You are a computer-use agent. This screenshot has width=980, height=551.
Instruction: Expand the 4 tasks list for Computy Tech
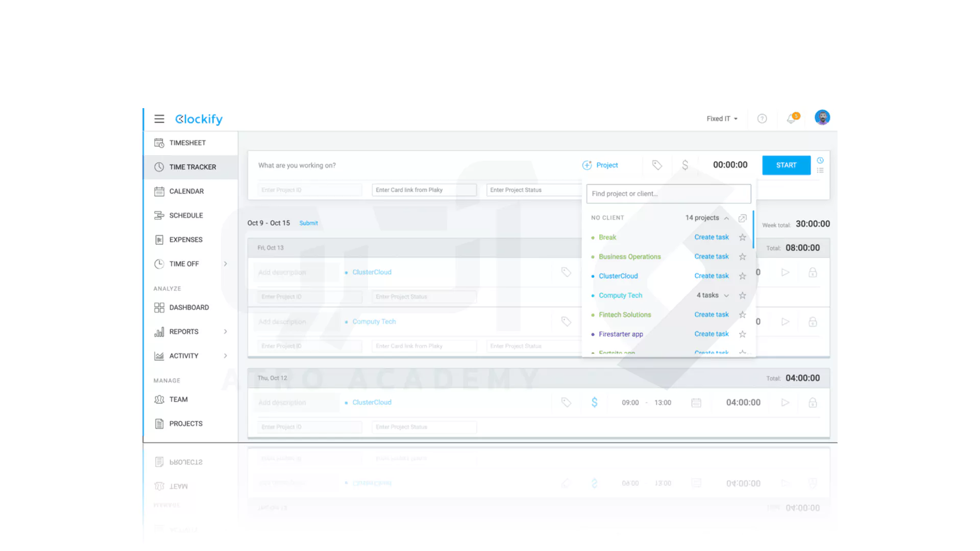click(x=713, y=295)
